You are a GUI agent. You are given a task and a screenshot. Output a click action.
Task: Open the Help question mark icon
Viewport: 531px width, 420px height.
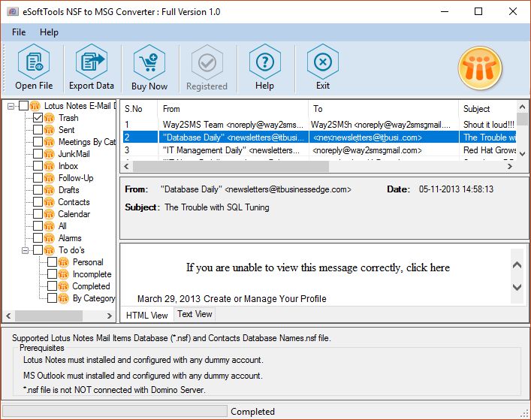tap(265, 62)
